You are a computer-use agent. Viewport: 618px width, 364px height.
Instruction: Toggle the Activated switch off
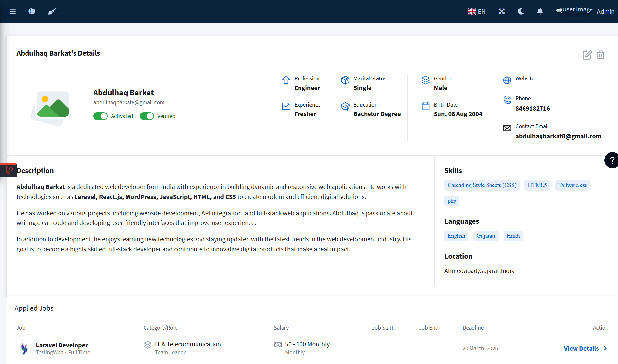[100, 116]
